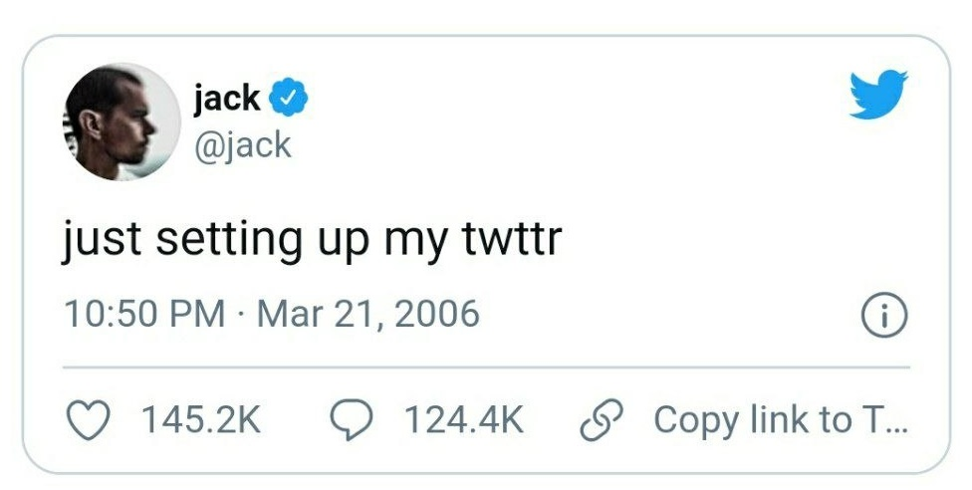Select "Copy link to T..." text
Viewport: 972px width, 490px height.
pyautogui.click(x=780, y=420)
